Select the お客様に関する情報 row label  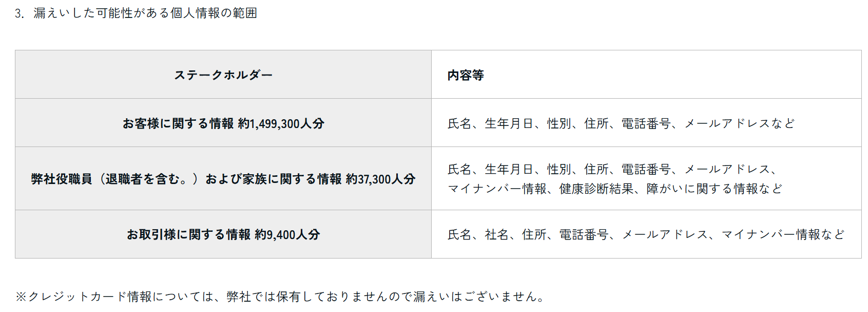pos(178,123)
